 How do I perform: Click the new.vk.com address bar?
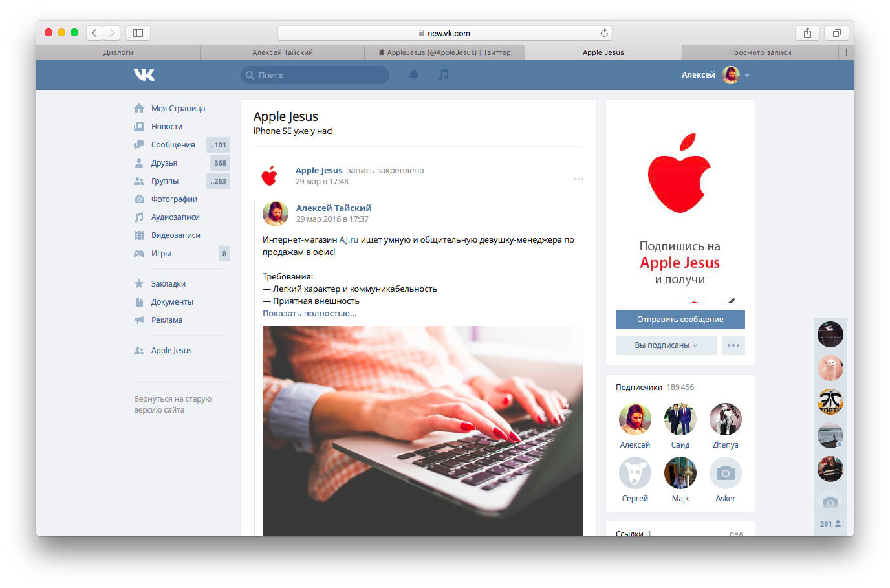445,33
